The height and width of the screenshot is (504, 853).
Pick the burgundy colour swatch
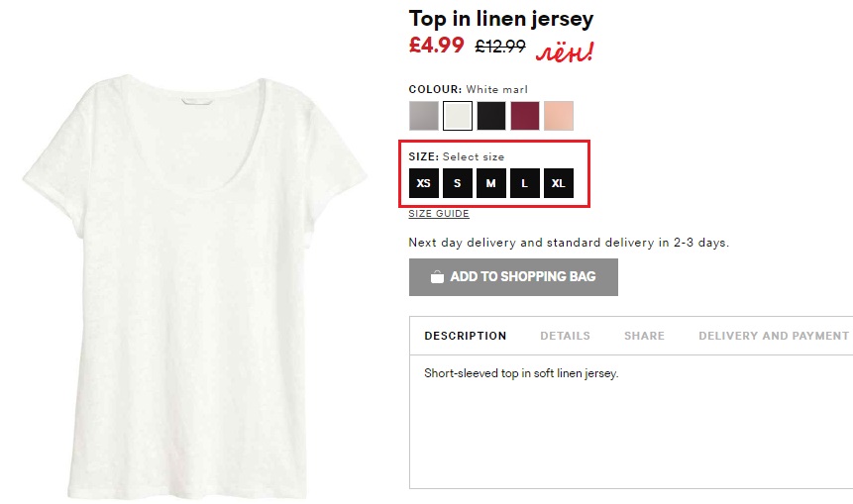tap(525, 116)
